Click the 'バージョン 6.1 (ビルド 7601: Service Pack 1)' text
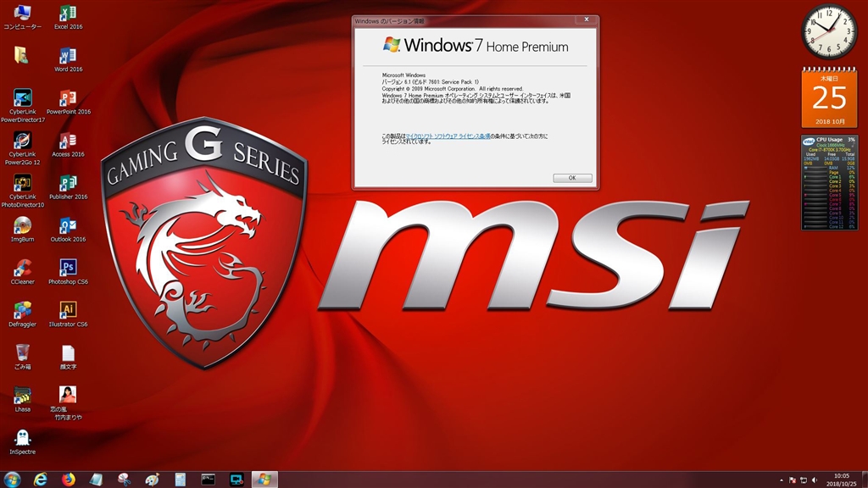 tap(430, 82)
